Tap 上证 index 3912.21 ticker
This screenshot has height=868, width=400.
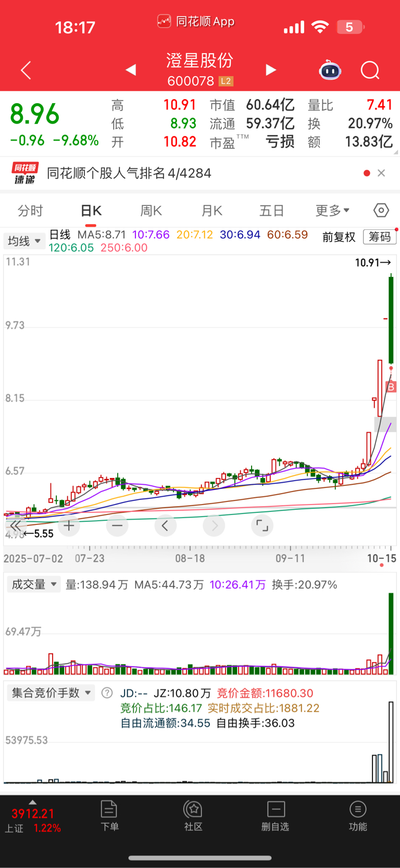tap(33, 813)
